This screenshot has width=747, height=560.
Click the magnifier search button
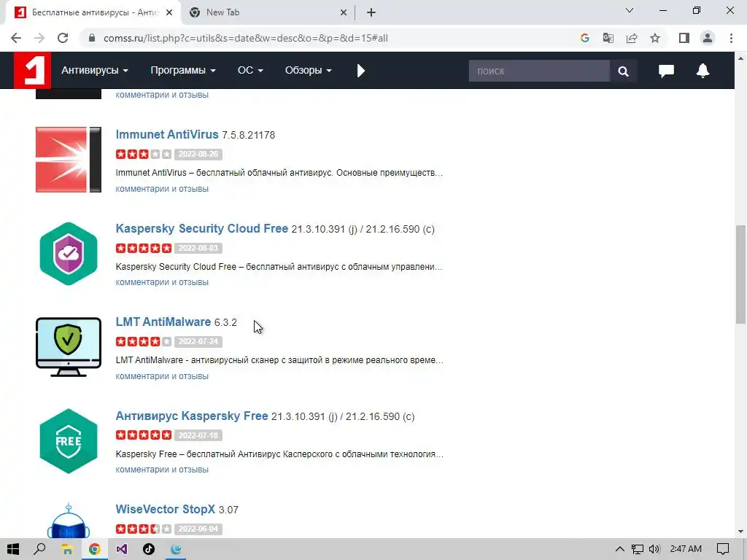point(623,71)
